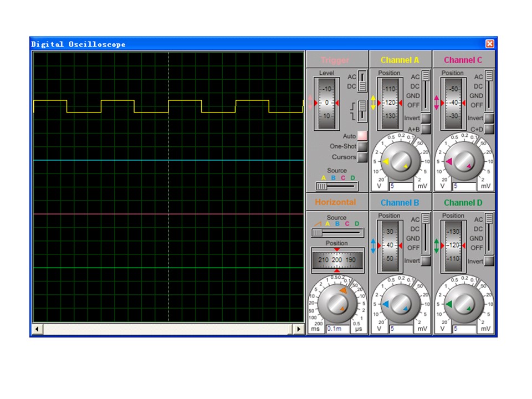Click the Trigger panel header
The height and width of the screenshot is (399, 532).
point(337,60)
